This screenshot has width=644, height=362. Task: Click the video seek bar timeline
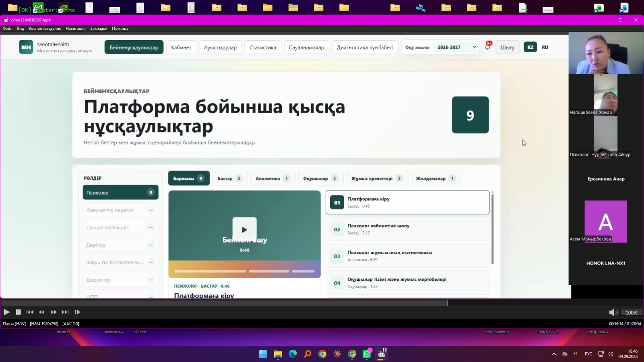tap(322, 303)
